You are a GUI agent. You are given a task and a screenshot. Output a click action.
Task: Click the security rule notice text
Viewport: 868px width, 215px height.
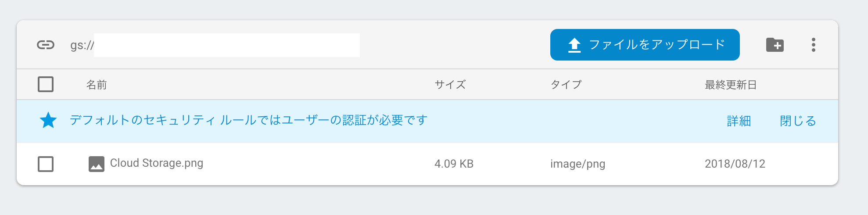(248, 120)
